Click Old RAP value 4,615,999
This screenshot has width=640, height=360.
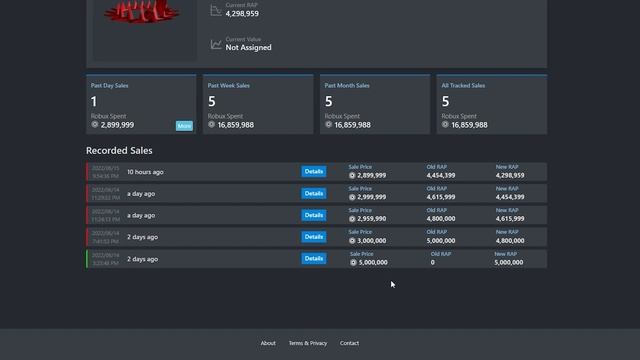[441, 197]
